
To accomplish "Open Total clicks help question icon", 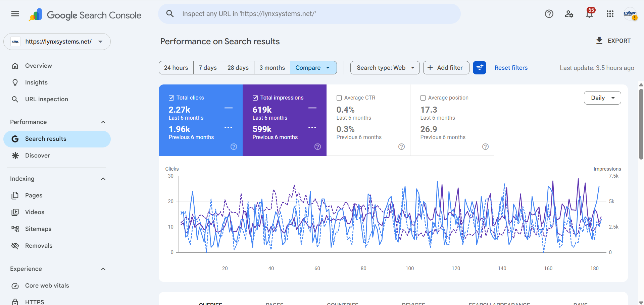I will [x=234, y=147].
